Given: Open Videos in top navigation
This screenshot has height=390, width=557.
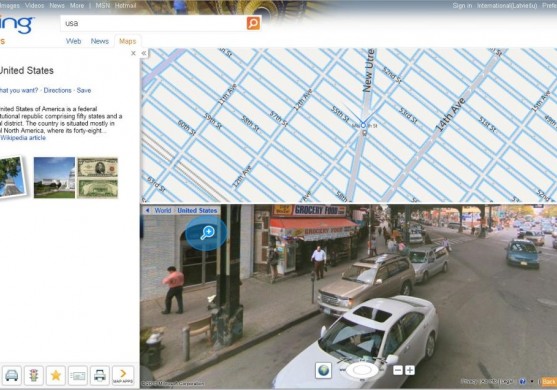Looking at the screenshot, I should click(34, 5).
